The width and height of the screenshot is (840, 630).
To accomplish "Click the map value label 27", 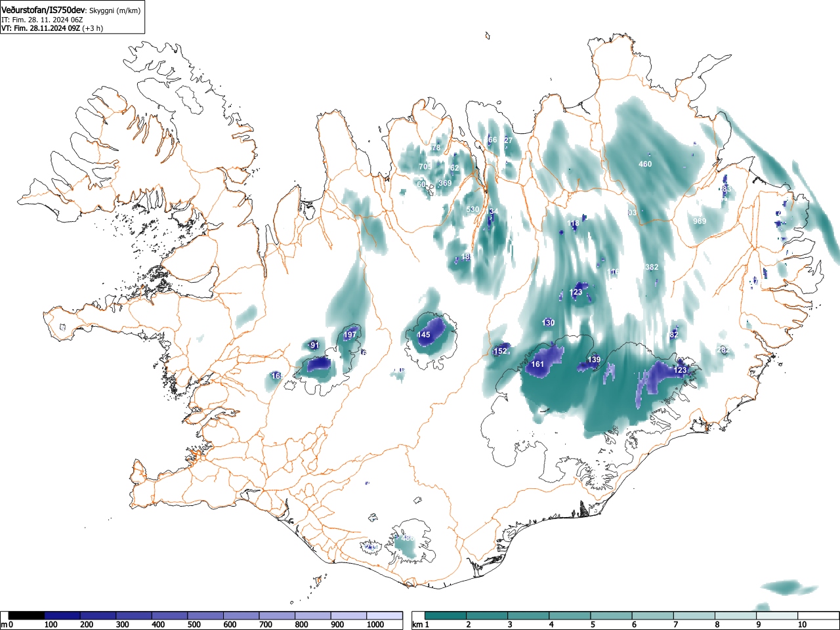I will [x=508, y=140].
